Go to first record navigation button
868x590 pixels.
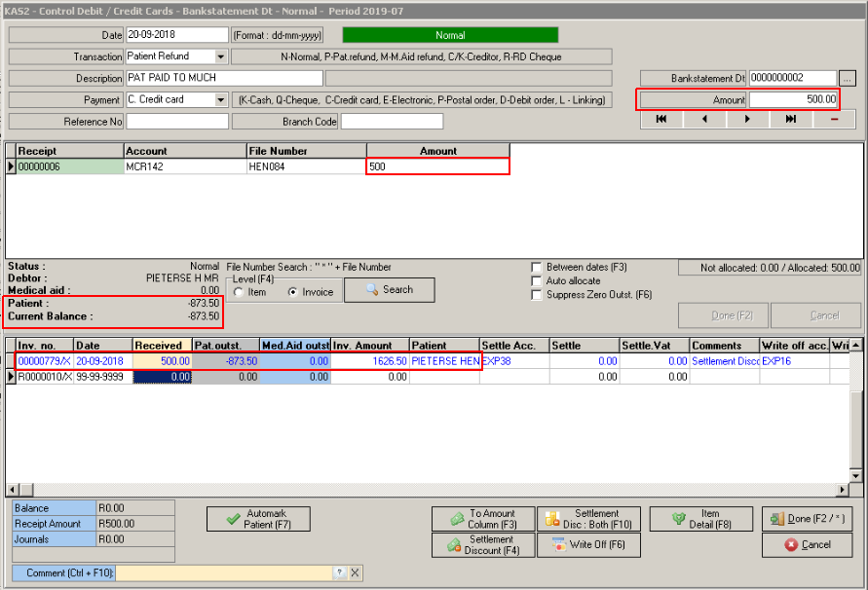pos(661,120)
